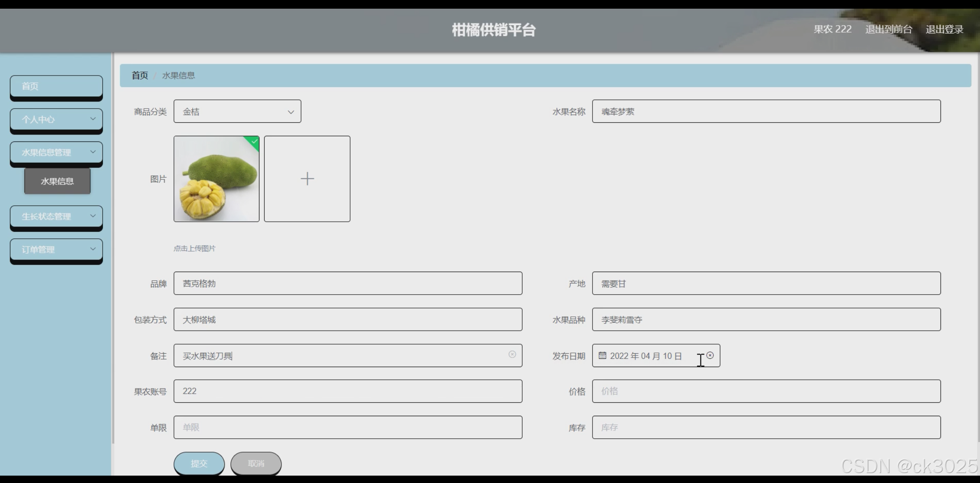Select 水果信息 submenu item

coord(57,181)
